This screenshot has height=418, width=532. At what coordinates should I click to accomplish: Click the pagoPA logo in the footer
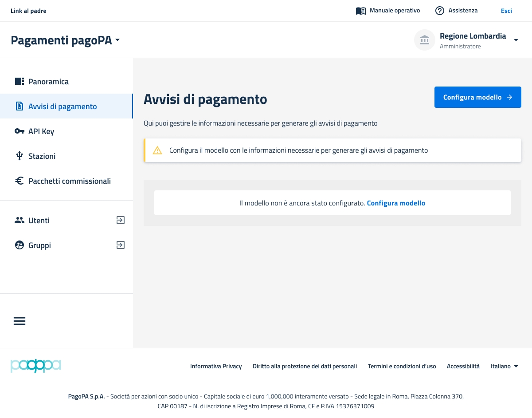click(x=35, y=366)
